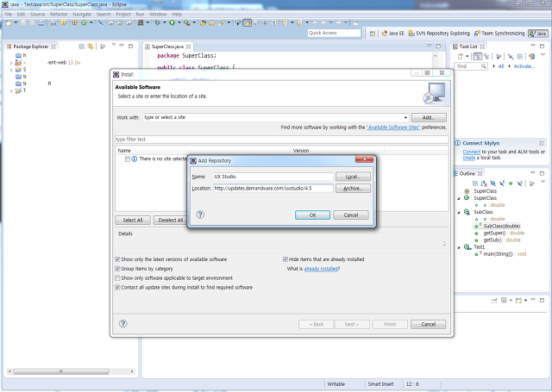Open the Available Software Sites link
Image resolution: width=552 pixels, height=392 pixels.
[393, 128]
